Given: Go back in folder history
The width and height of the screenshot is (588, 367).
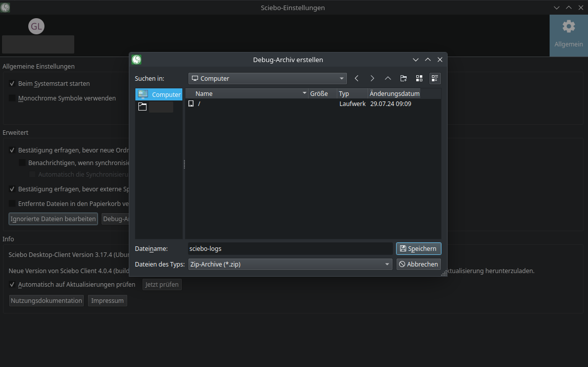Looking at the screenshot, I should coord(357,78).
